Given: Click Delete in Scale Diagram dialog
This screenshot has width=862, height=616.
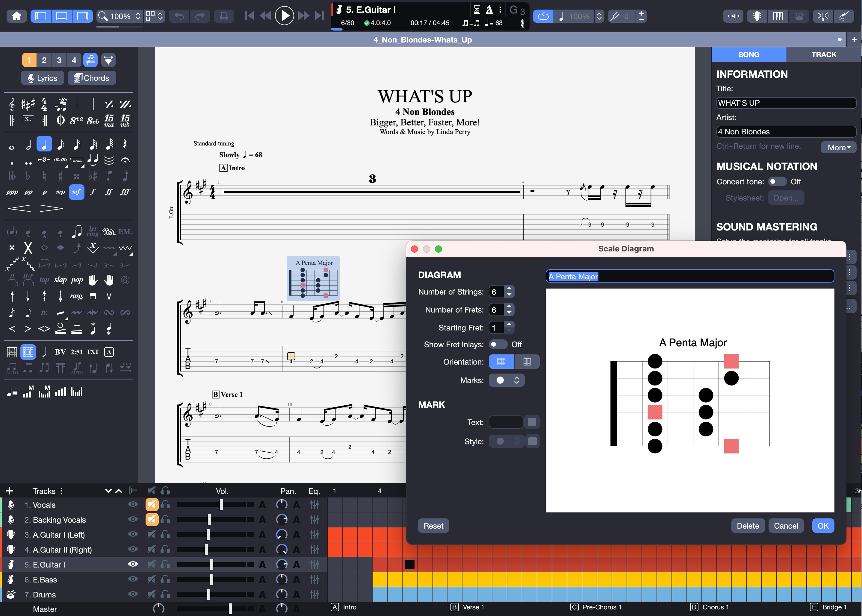Looking at the screenshot, I should tap(748, 526).
